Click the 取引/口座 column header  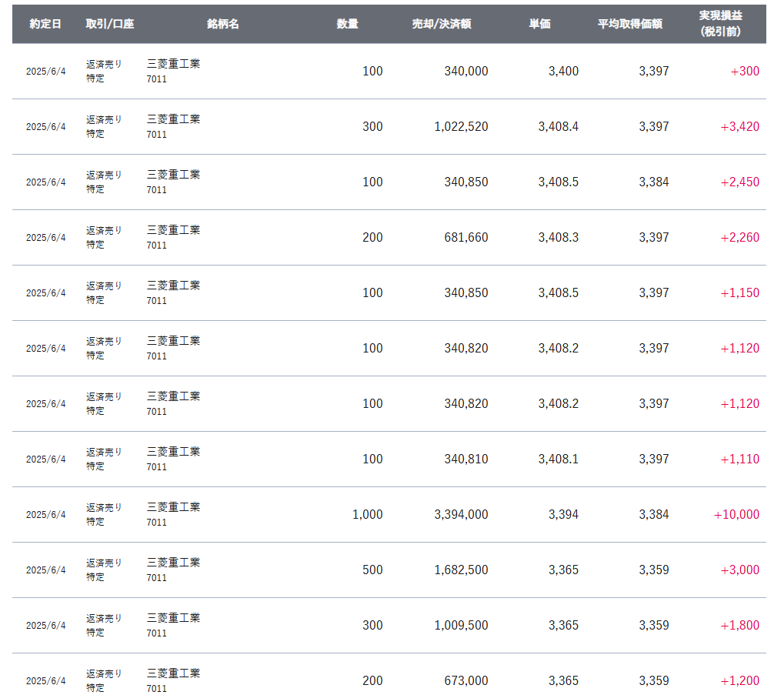point(110,24)
